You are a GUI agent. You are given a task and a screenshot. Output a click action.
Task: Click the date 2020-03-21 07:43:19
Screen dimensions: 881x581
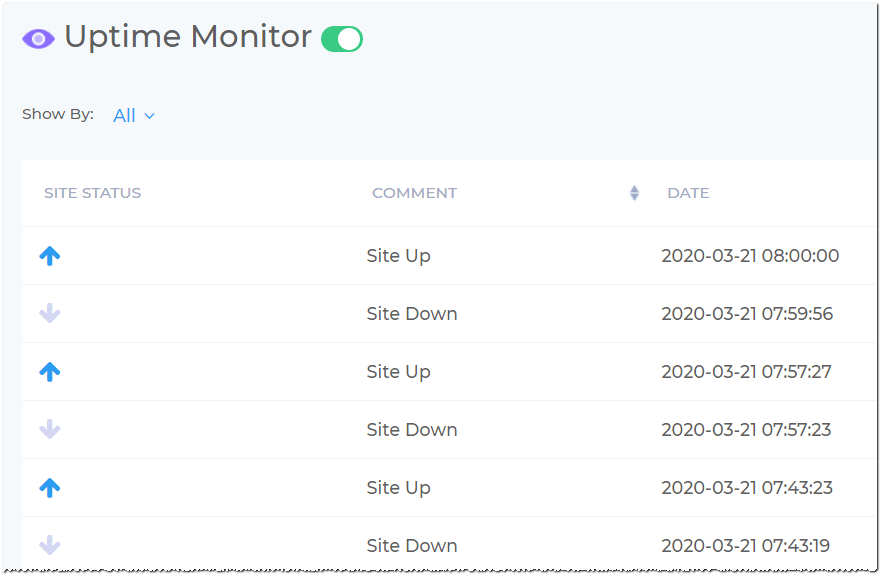746,546
